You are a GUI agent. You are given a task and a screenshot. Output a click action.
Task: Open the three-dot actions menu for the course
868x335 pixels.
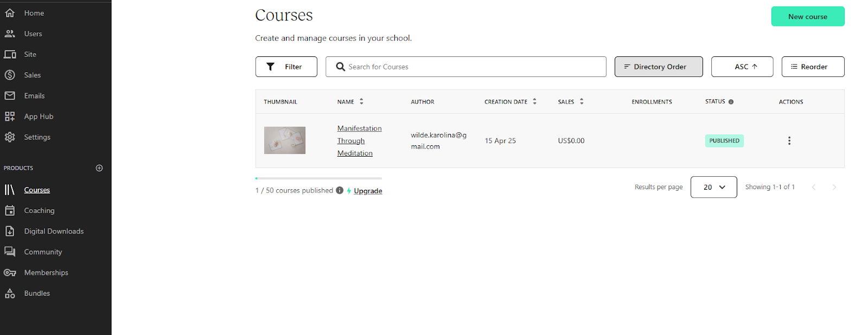pos(789,141)
